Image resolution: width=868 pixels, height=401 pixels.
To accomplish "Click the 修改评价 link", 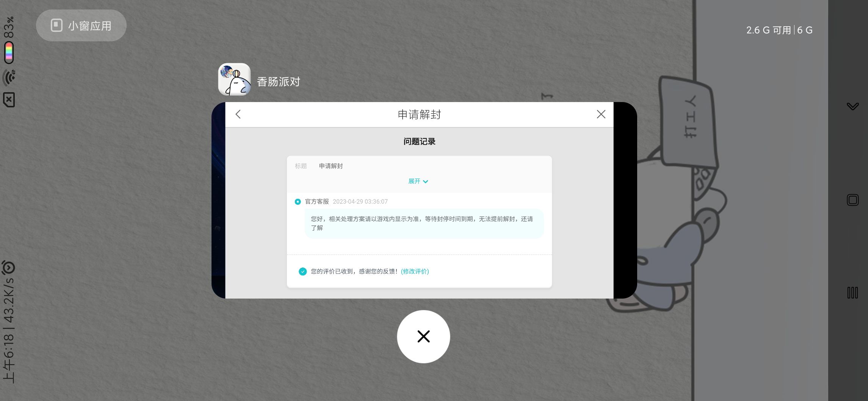I will click(415, 271).
